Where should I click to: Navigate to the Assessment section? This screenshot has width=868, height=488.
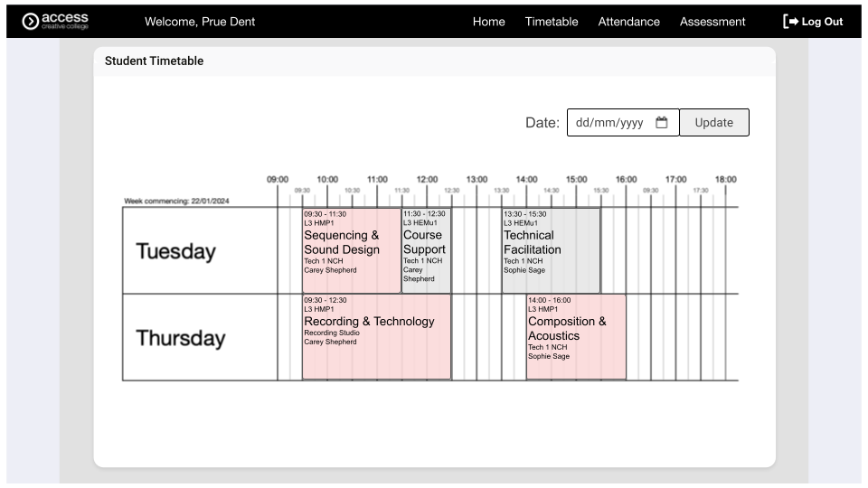pyautogui.click(x=712, y=22)
